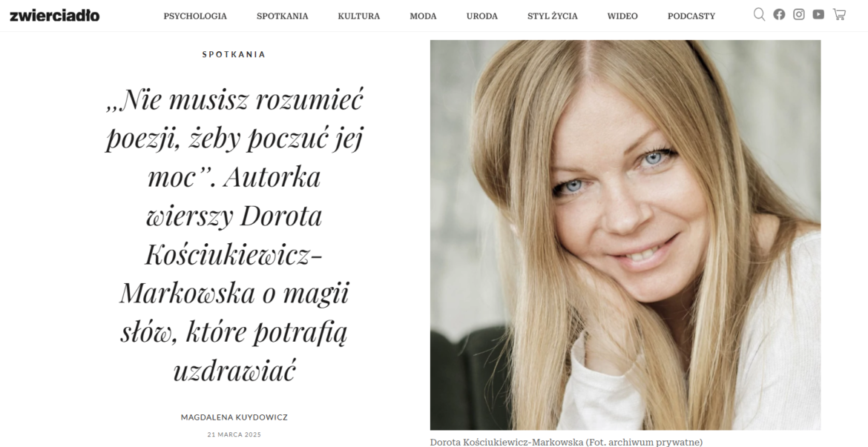
Task: Select Spotkania in the top navigation
Action: [283, 16]
